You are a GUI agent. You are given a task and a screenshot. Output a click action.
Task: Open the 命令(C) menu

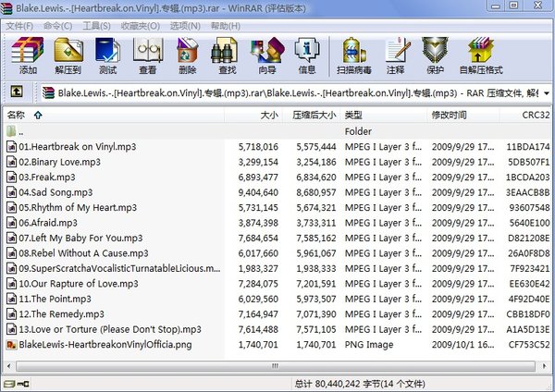tap(57, 26)
